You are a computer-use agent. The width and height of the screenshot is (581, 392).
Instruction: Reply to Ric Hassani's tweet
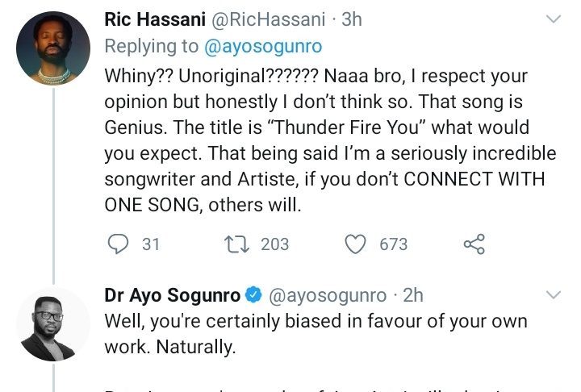pos(117,244)
